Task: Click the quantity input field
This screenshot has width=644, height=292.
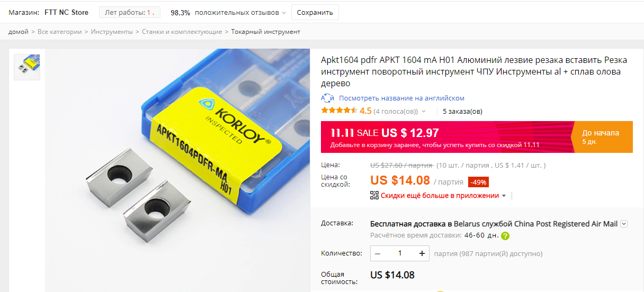Action: pyautogui.click(x=400, y=253)
